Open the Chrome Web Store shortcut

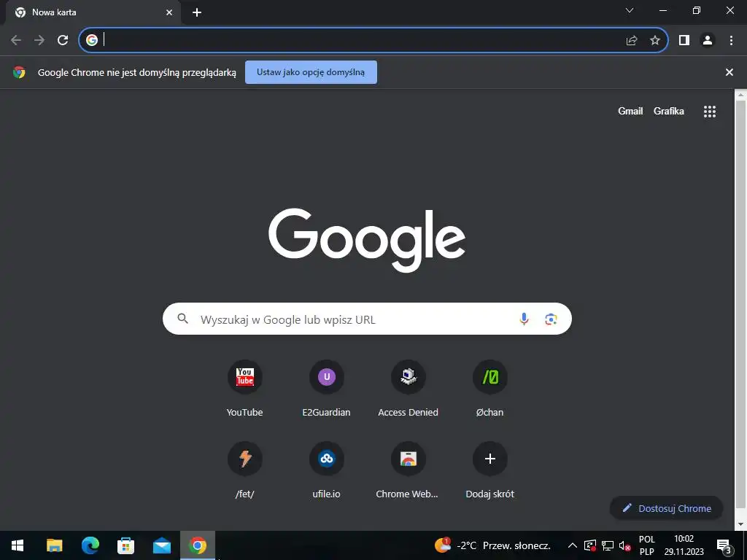pyautogui.click(x=409, y=470)
